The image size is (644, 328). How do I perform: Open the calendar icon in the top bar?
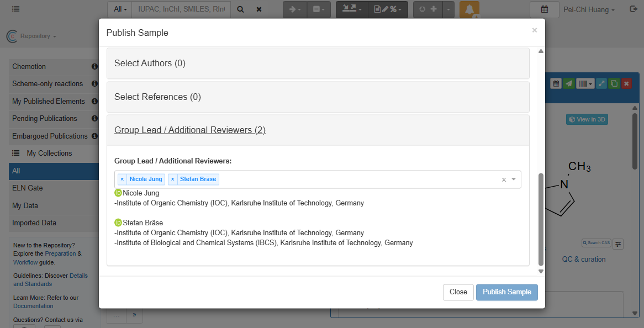pyautogui.click(x=545, y=9)
